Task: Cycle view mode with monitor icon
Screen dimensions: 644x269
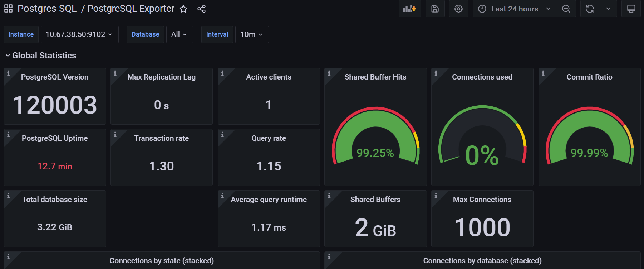Action: coord(631,9)
